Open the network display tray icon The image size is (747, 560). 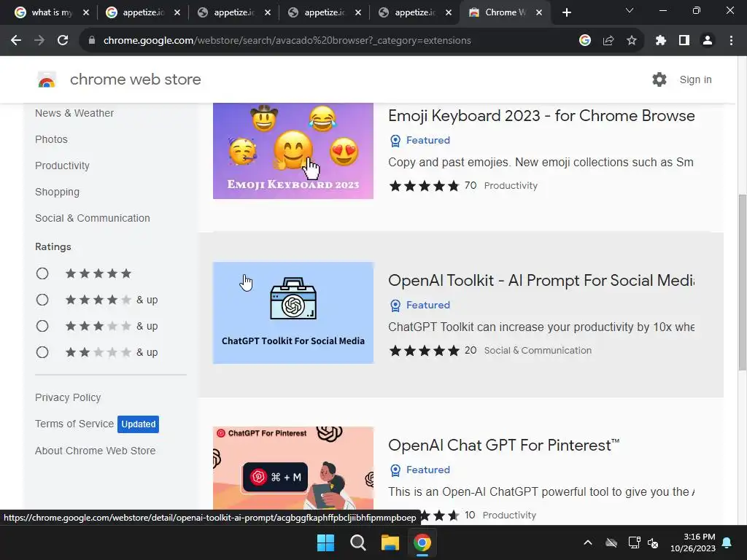(x=634, y=542)
